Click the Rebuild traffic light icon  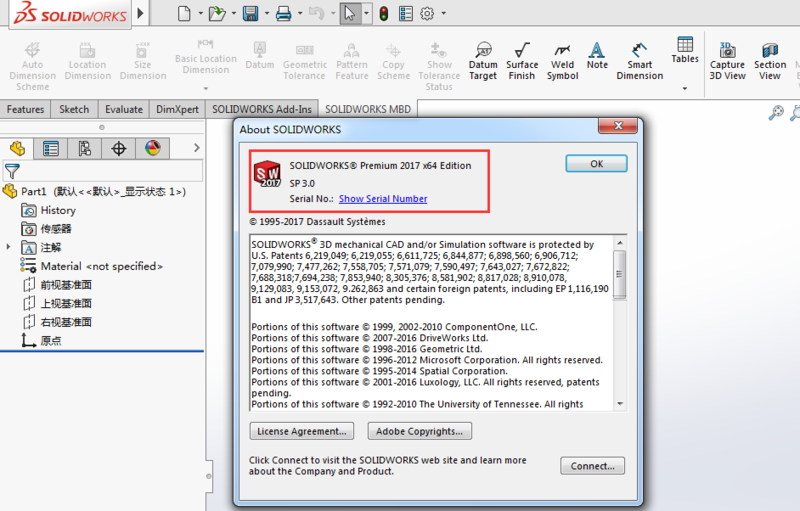pyautogui.click(x=384, y=13)
